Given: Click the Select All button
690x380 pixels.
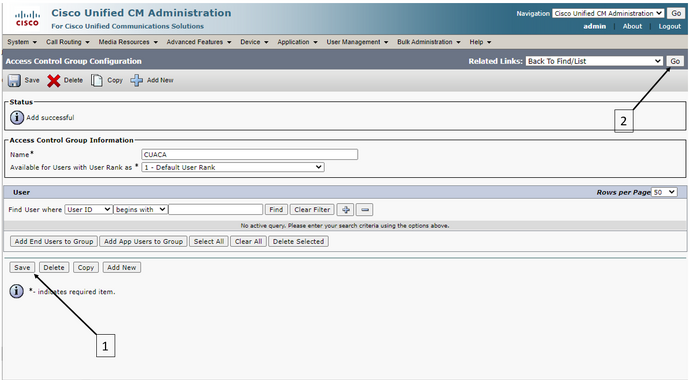Looking at the screenshot, I should (209, 241).
